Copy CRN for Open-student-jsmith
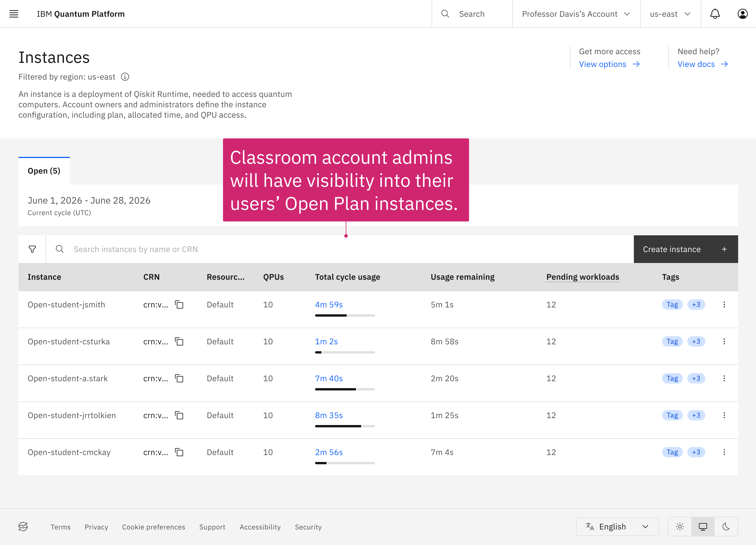The height and width of the screenshot is (545, 756). click(x=179, y=305)
